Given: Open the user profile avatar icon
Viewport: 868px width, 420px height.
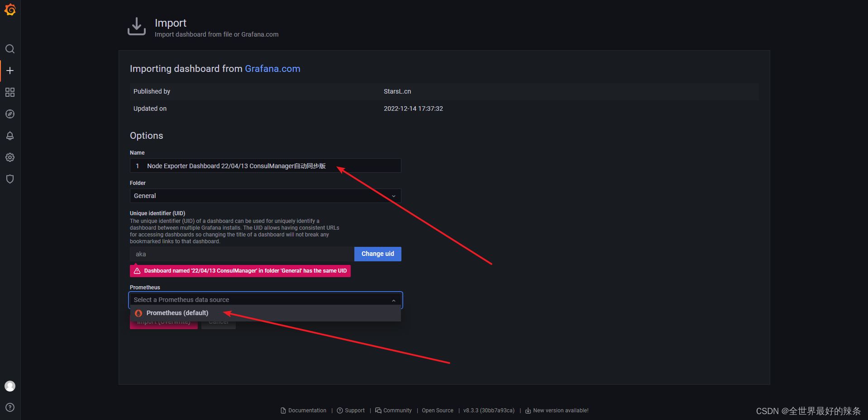Looking at the screenshot, I should pyautogui.click(x=10, y=386).
